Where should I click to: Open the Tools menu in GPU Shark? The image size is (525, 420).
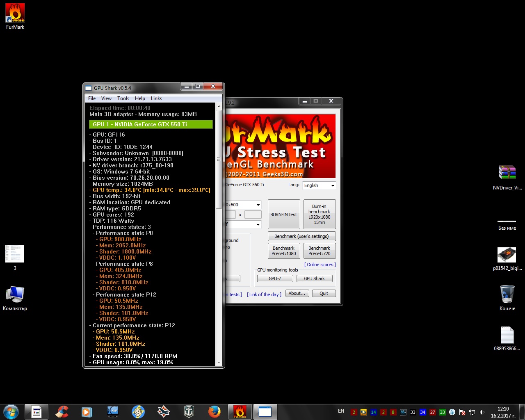123,98
